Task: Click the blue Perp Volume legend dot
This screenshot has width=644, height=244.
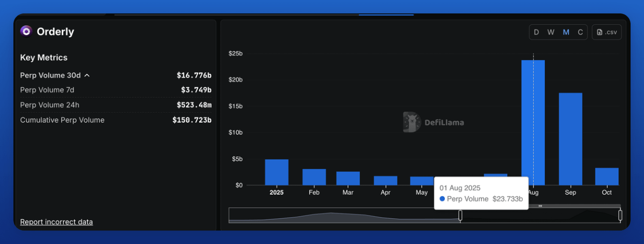Action: click(442, 199)
